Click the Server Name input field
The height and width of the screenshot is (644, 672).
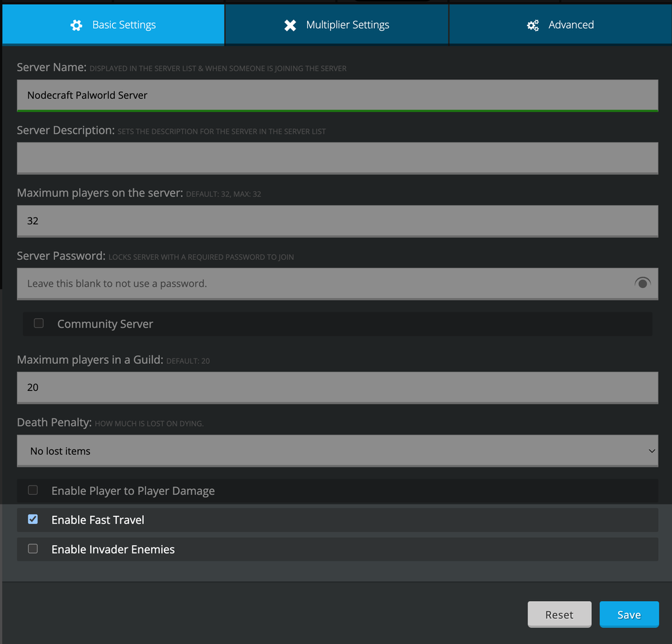tap(337, 95)
